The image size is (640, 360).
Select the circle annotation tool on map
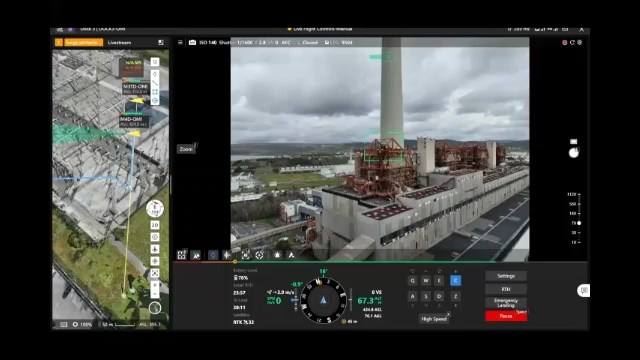[155, 100]
